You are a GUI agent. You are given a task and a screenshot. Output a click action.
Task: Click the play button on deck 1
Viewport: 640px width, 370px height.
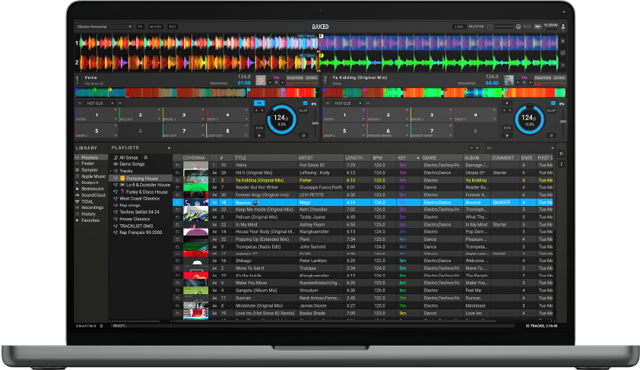click(259, 135)
